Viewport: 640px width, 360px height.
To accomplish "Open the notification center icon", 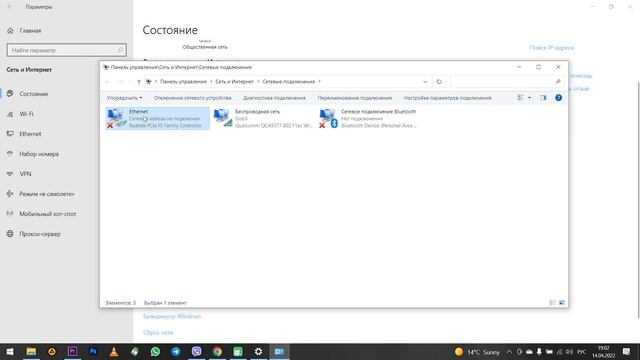I will pyautogui.click(x=627, y=352).
